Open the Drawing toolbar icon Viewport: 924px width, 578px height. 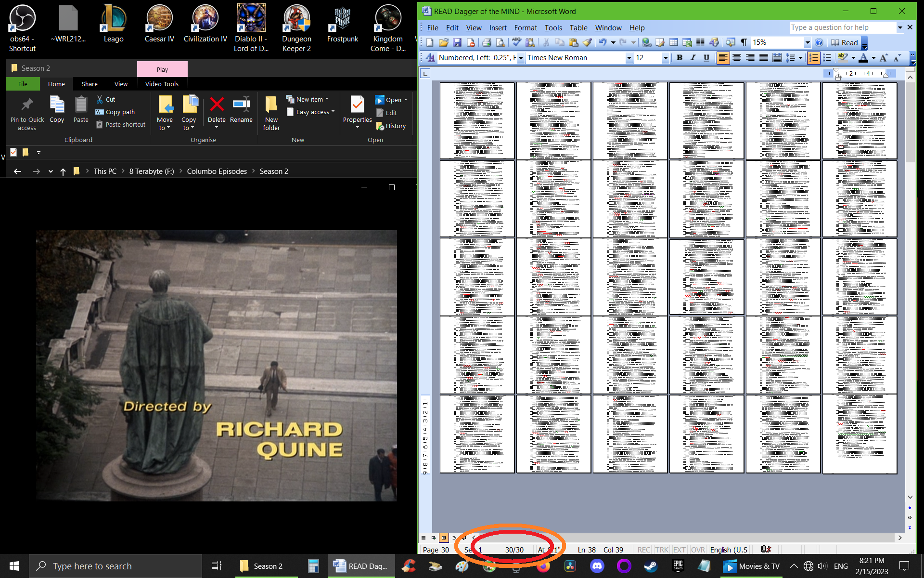coord(714,43)
